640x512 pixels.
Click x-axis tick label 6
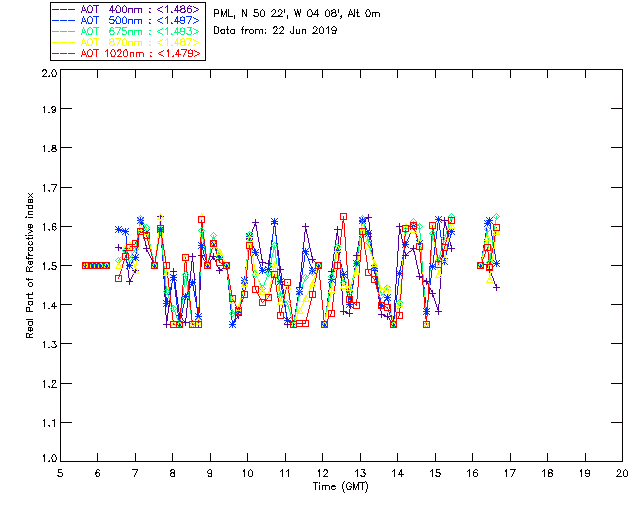tap(98, 473)
